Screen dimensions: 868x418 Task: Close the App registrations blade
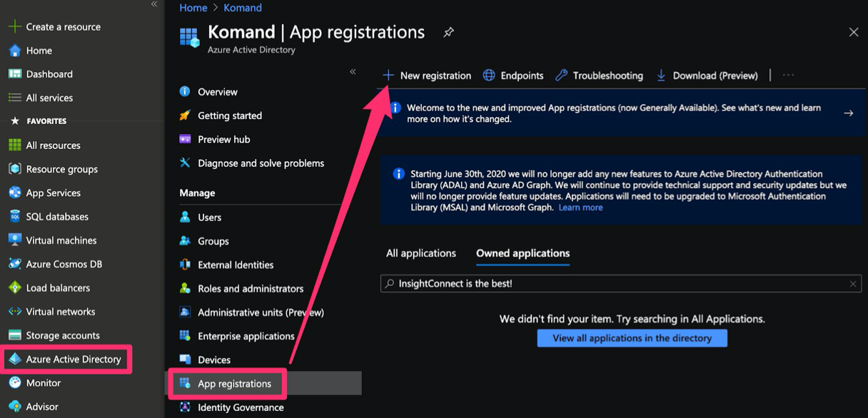(853, 32)
